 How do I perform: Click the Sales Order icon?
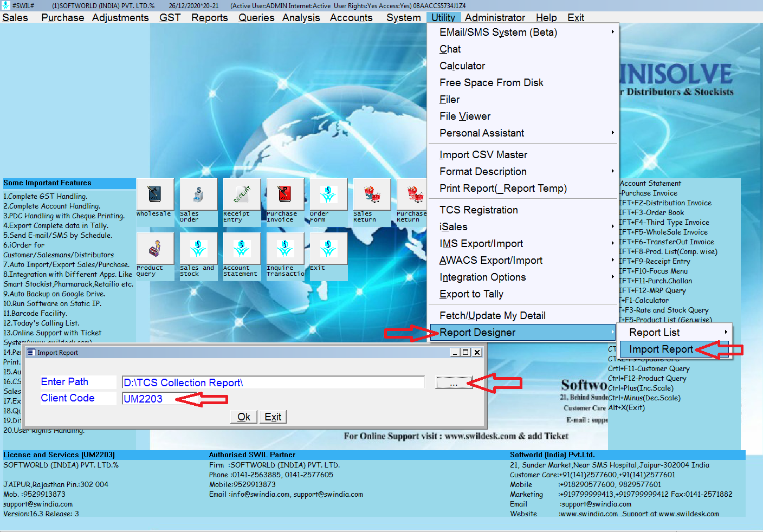198,194
